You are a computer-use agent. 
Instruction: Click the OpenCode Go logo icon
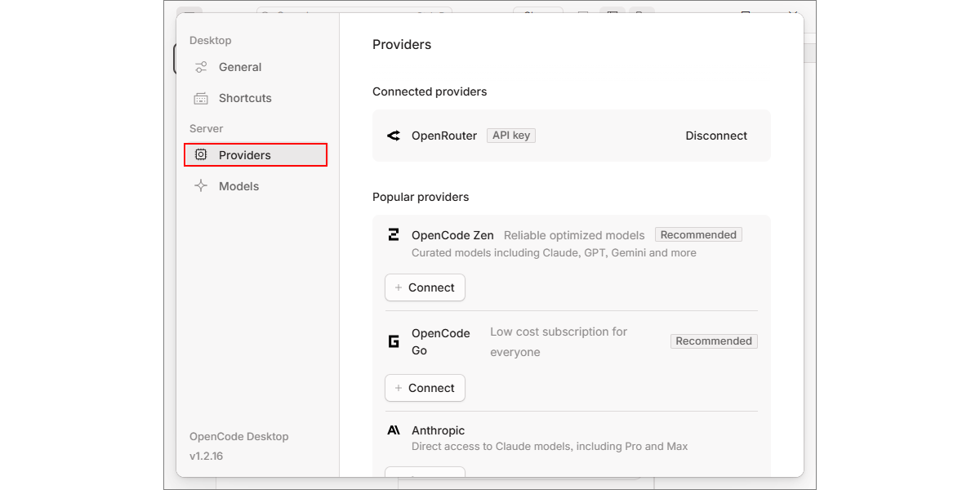coord(394,341)
